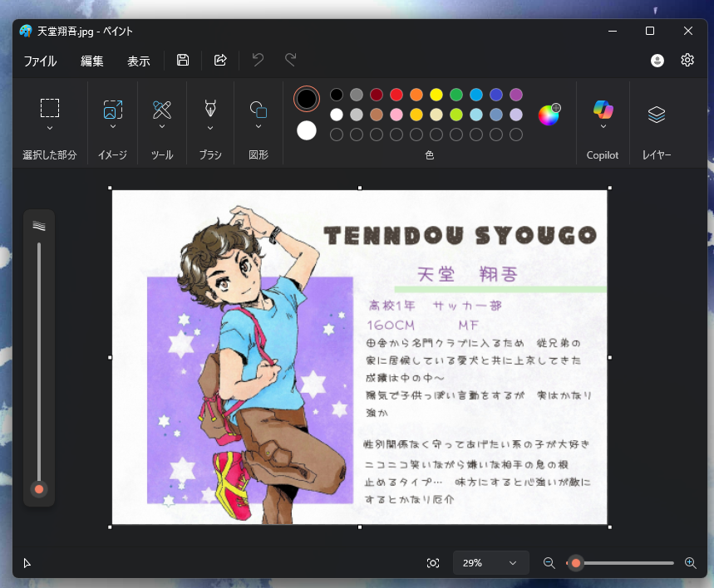Image resolution: width=714 pixels, height=588 pixels.
Task: Select the secondary white color circle
Action: (307, 130)
